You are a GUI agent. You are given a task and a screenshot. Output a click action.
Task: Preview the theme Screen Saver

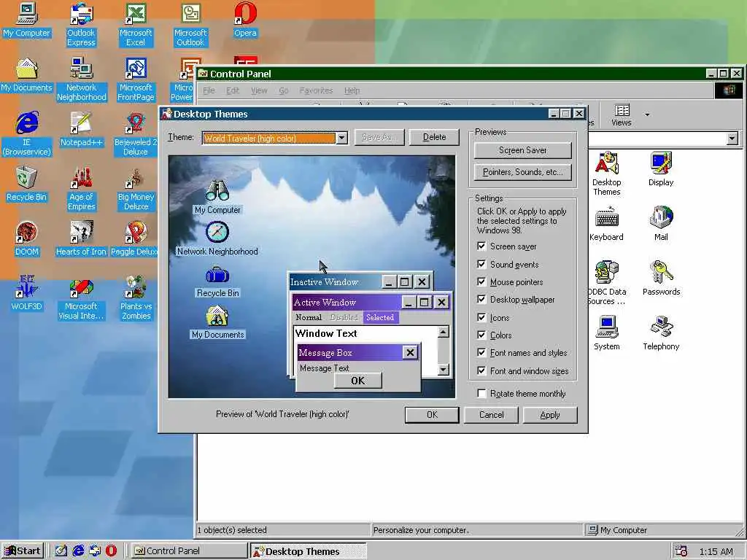tap(522, 150)
